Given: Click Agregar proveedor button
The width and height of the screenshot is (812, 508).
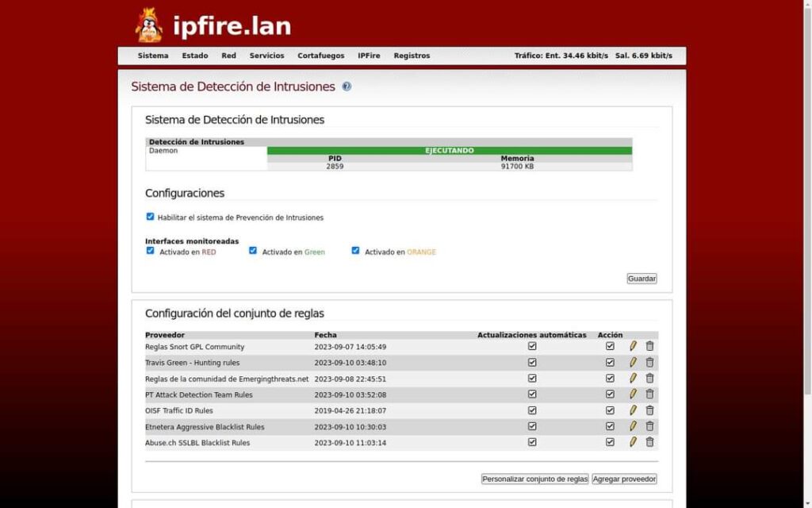Looking at the screenshot, I should click(x=624, y=479).
